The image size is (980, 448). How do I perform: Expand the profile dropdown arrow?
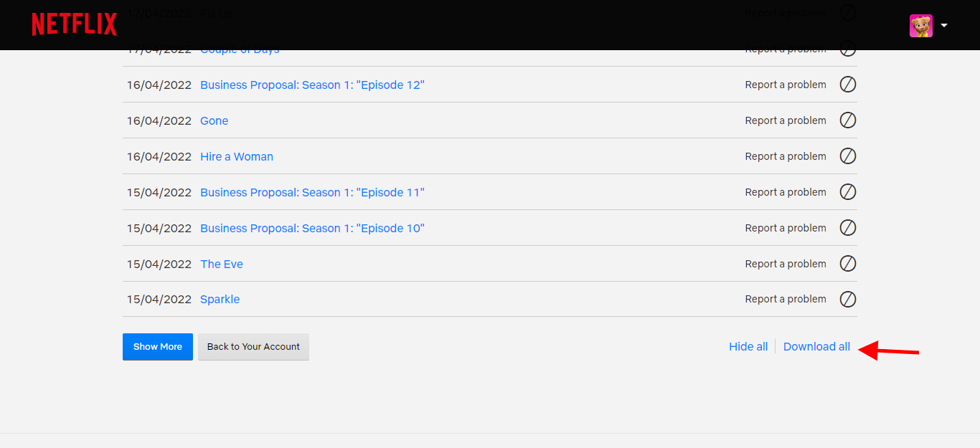(x=944, y=25)
